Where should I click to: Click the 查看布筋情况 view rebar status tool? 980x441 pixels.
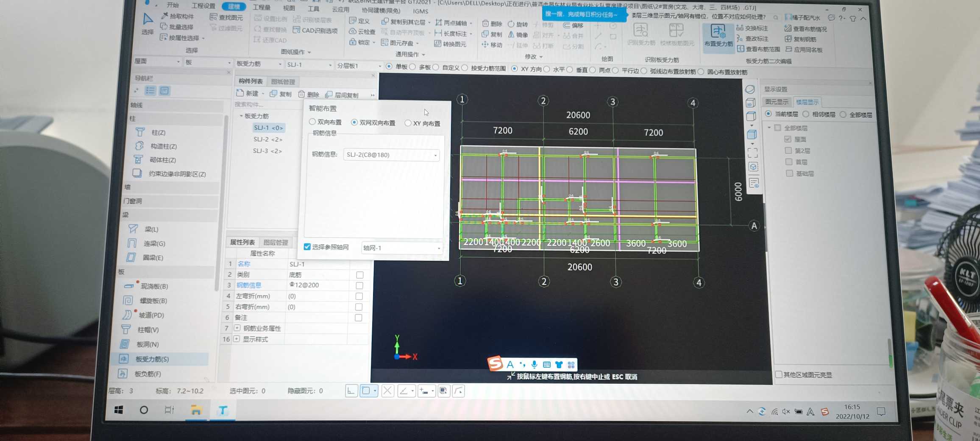point(805,29)
